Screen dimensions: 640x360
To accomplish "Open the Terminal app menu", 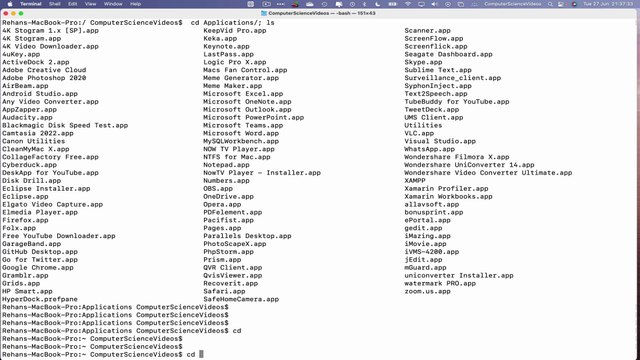I will (31, 4).
